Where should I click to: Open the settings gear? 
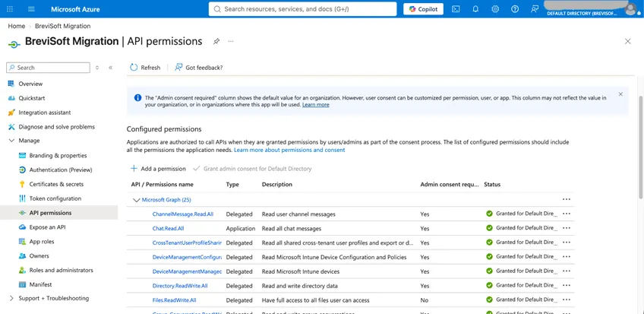495,9
